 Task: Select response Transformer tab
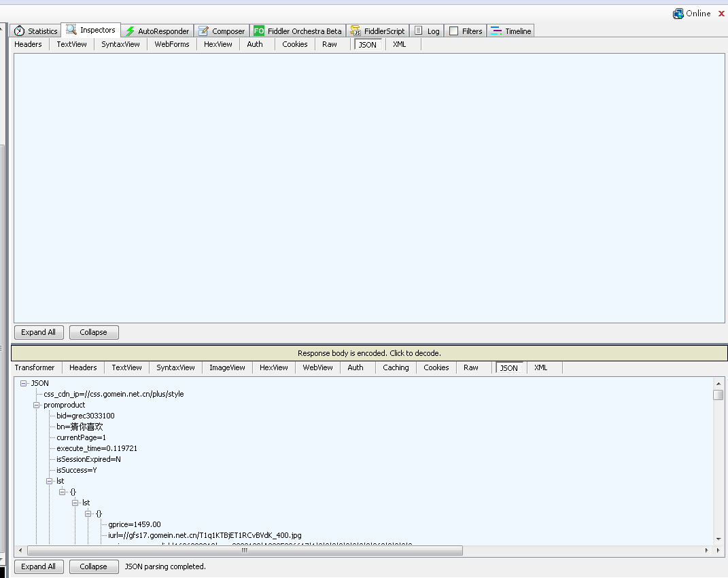tap(35, 367)
